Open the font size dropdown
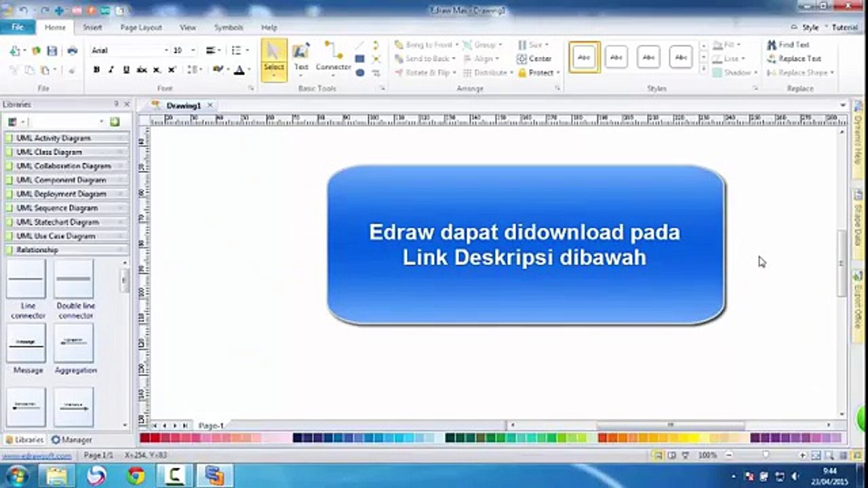This screenshot has height=488, width=868. tap(193, 51)
